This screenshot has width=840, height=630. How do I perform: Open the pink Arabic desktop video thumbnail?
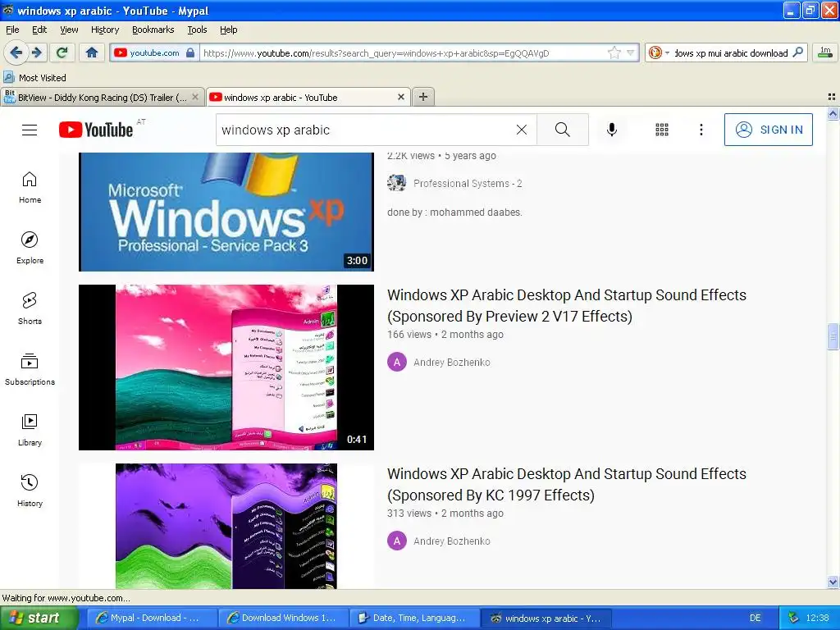tap(226, 367)
